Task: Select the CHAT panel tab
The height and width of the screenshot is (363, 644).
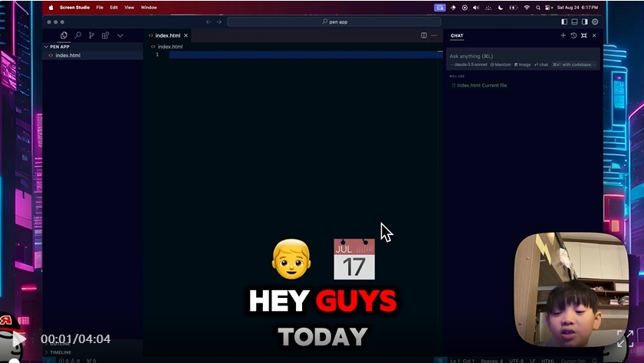Action: coord(457,36)
